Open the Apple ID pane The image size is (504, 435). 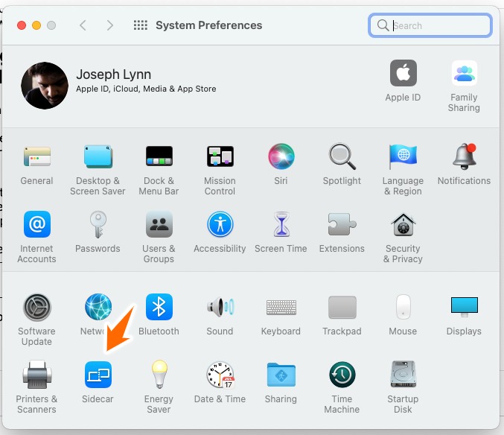coord(403,73)
